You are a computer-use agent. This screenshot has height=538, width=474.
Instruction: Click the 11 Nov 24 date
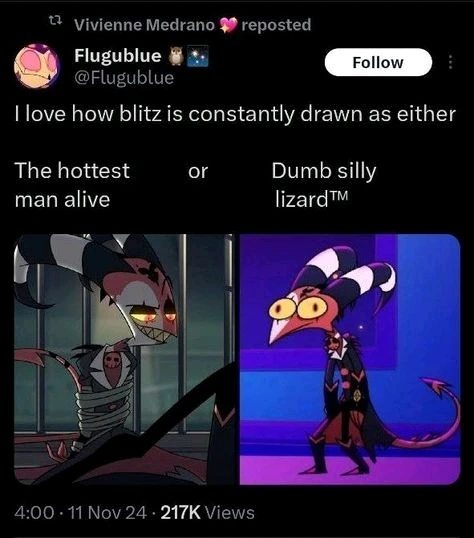point(108,513)
